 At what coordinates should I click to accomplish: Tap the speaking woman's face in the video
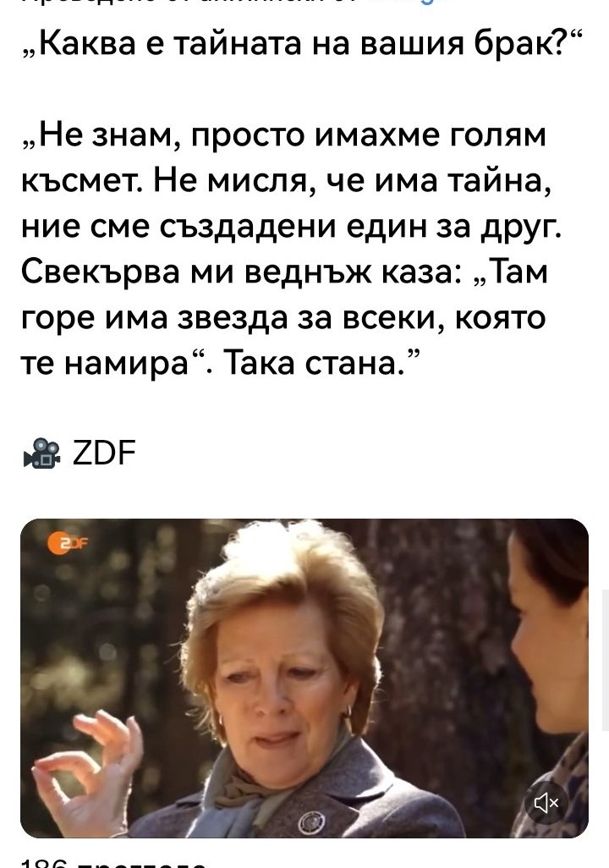point(283,670)
